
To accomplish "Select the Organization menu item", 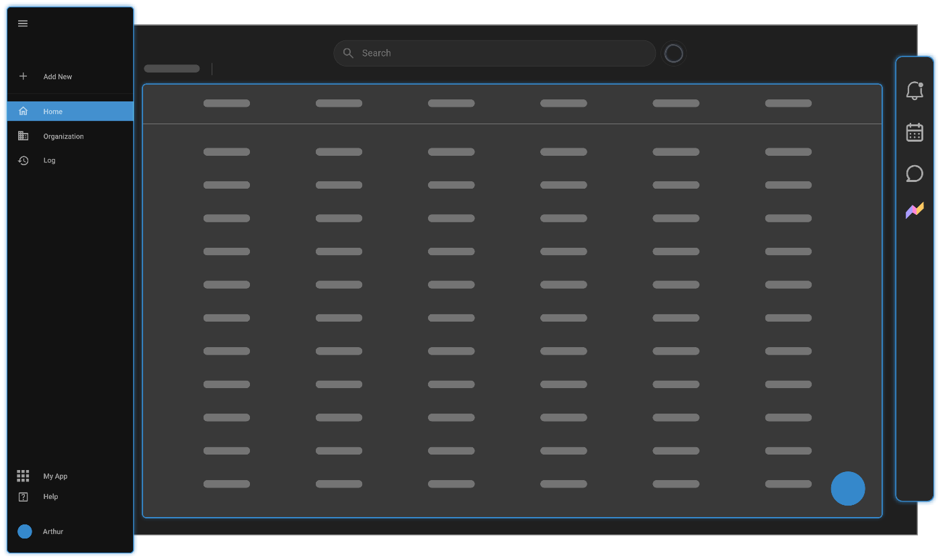I will (63, 136).
